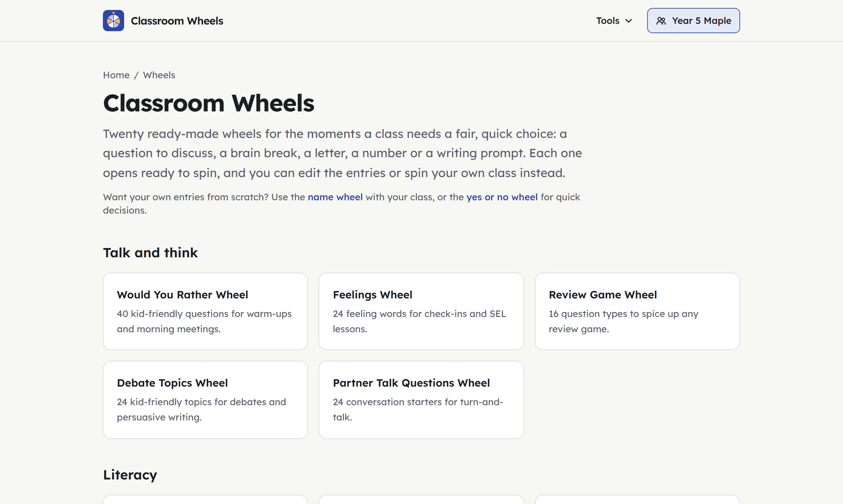Select Wheels in the breadcrumb
The width and height of the screenshot is (843, 504).
pos(159,75)
